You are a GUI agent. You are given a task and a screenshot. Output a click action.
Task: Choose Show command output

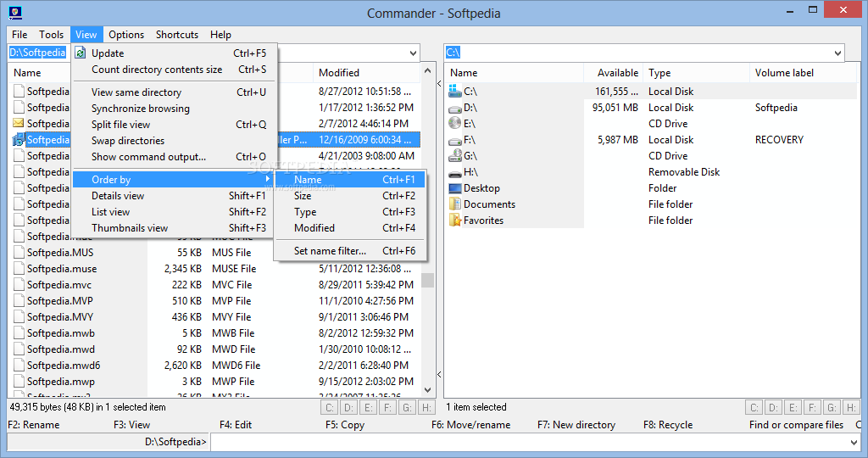click(173, 157)
